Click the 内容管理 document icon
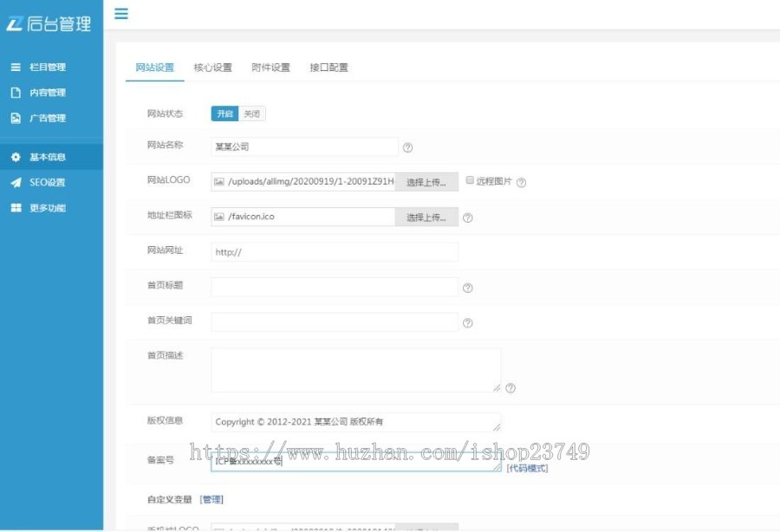 [x=16, y=93]
